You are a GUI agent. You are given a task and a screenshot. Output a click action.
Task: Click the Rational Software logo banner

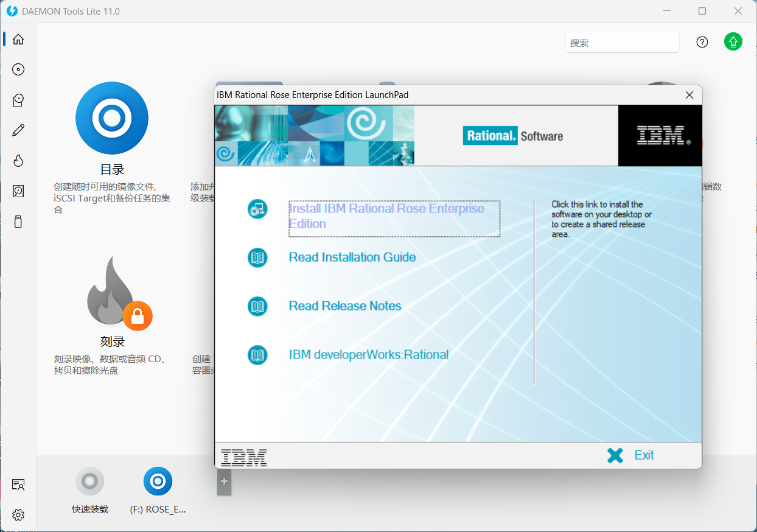tap(513, 136)
